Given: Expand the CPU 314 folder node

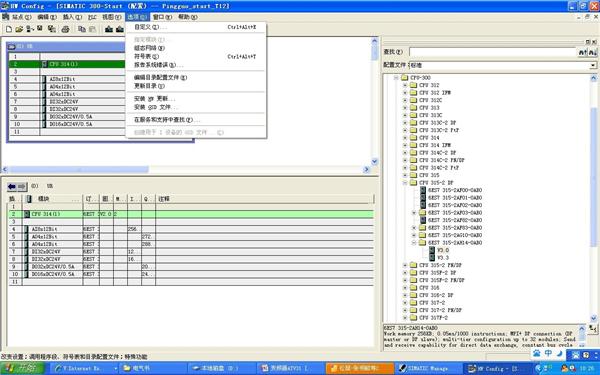Looking at the screenshot, I should 405,138.
